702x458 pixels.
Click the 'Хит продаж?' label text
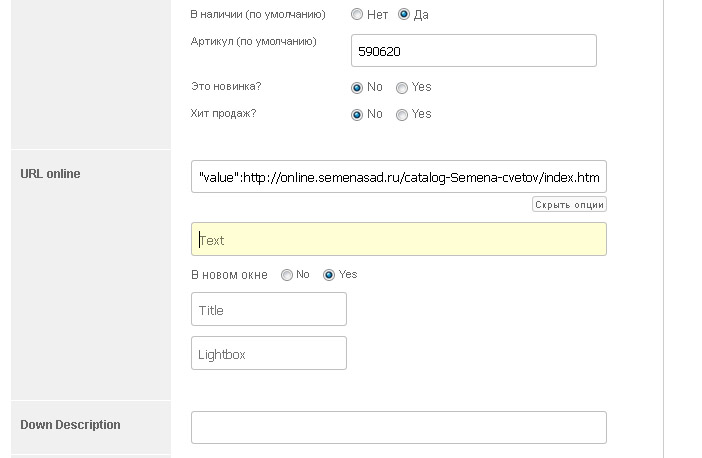coord(223,114)
